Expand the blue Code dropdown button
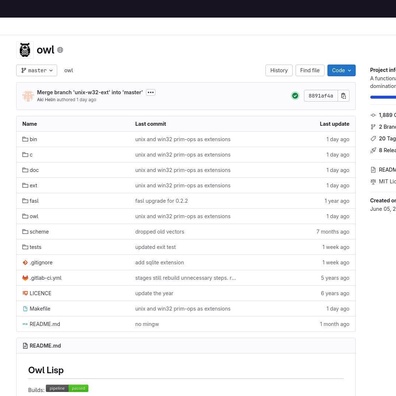Image resolution: width=396 pixels, height=396 pixels. [341, 70]
